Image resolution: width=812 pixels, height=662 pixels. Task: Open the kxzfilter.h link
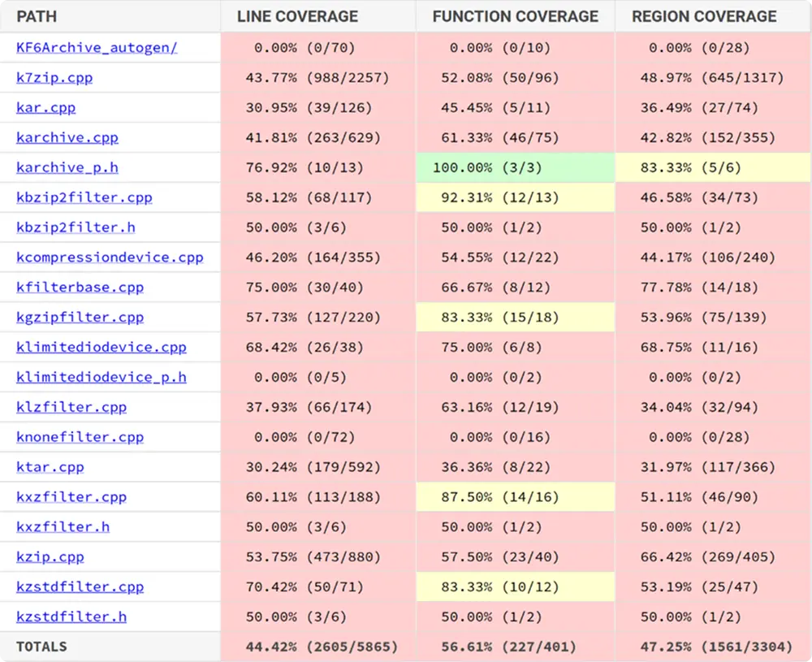(63, 527)
